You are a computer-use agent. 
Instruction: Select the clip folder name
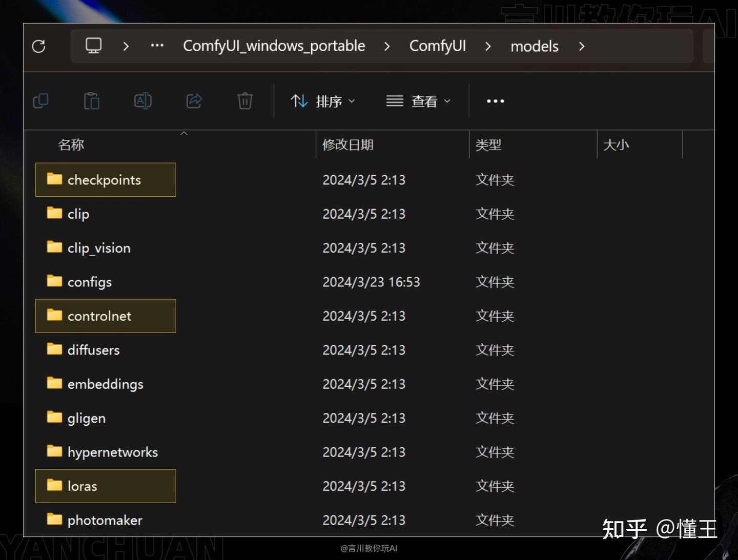coord(78,214)
